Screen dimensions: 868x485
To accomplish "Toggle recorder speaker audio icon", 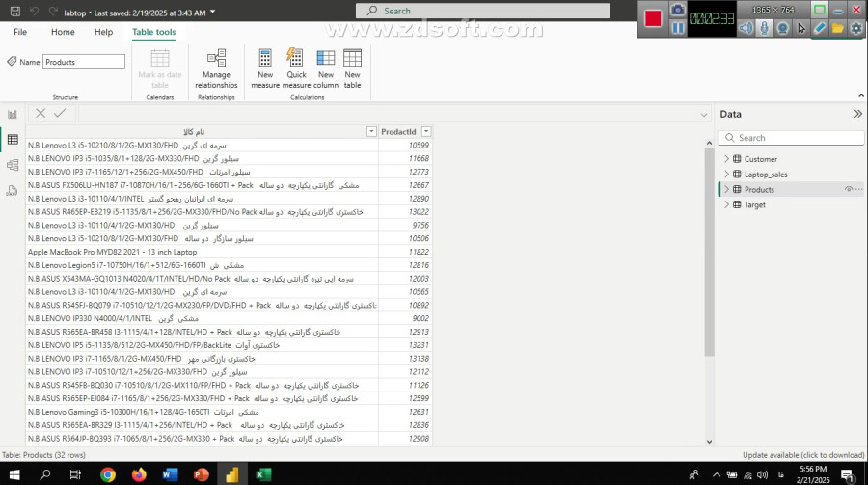I will (746, 28).
